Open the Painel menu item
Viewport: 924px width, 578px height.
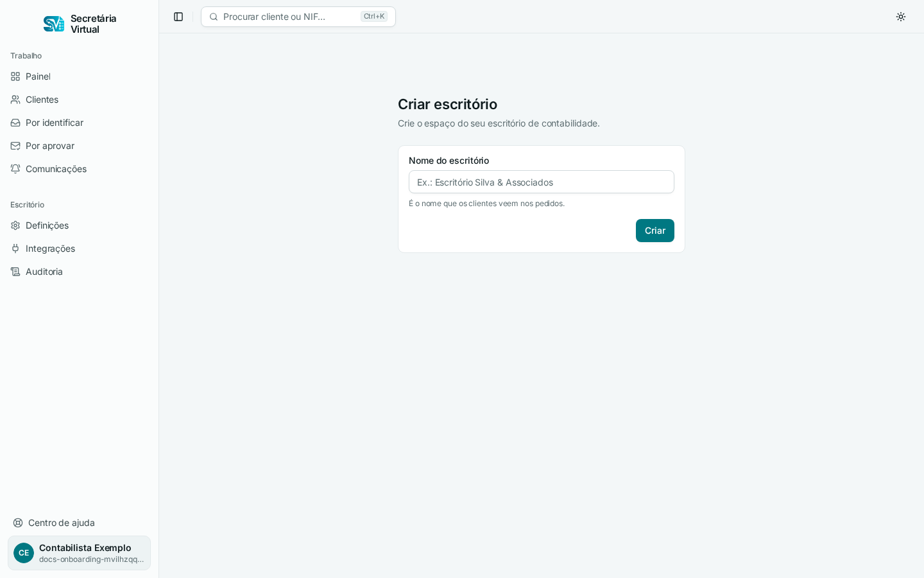[x=80, y=76]
